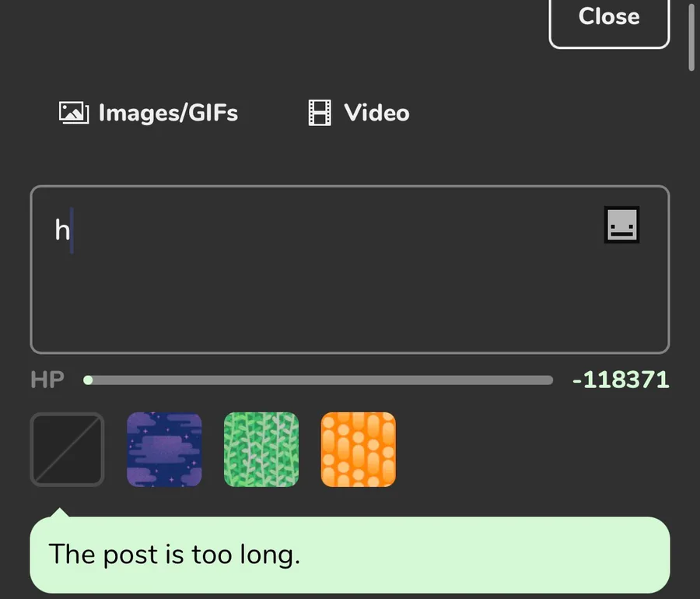Select the no-background slashed square

[67, 450]
